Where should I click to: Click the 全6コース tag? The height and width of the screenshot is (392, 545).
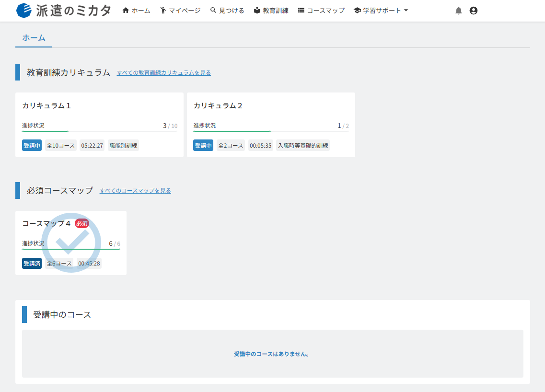click(59, 264)
